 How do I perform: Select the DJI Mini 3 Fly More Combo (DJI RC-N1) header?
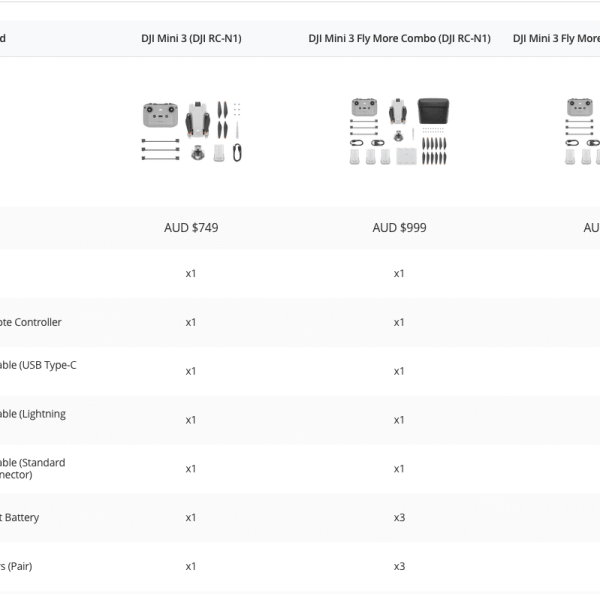[399, 39]
